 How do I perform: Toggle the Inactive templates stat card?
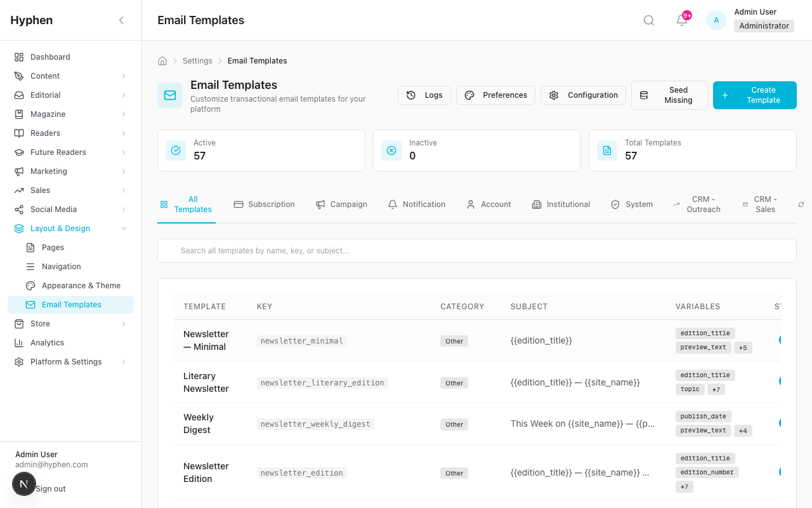pos(476,150)
